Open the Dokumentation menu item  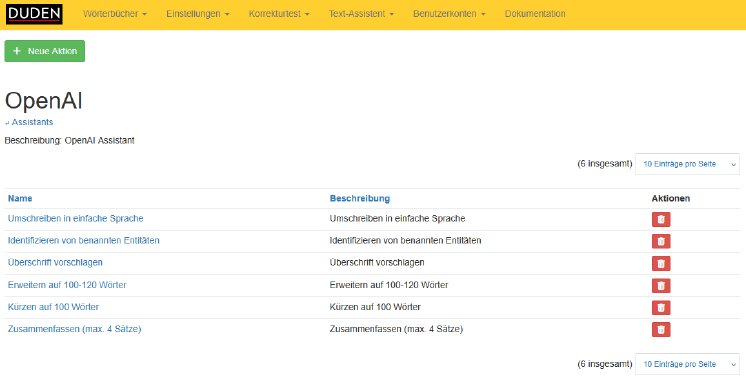coord(535,14)
